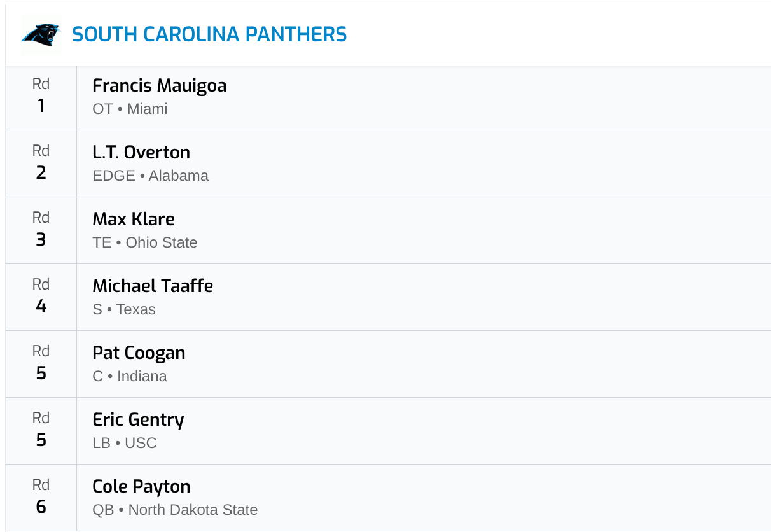Click the "LB • USC" position text
This screenshot has height=532, width=771.
pyautogui.click(x=124, y=443)
